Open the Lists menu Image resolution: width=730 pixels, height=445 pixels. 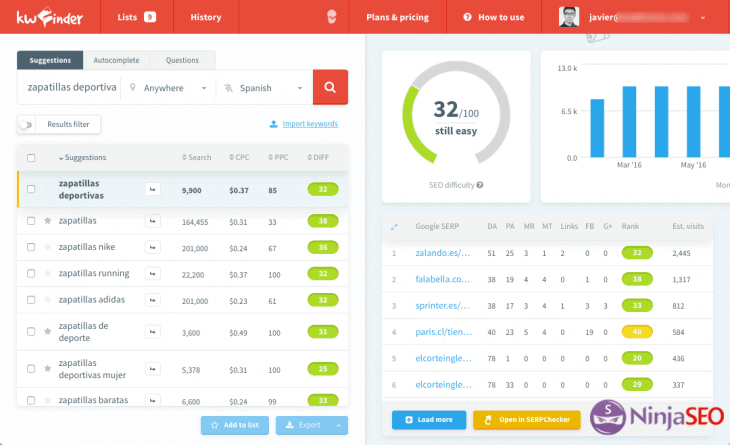pos(136,17)
